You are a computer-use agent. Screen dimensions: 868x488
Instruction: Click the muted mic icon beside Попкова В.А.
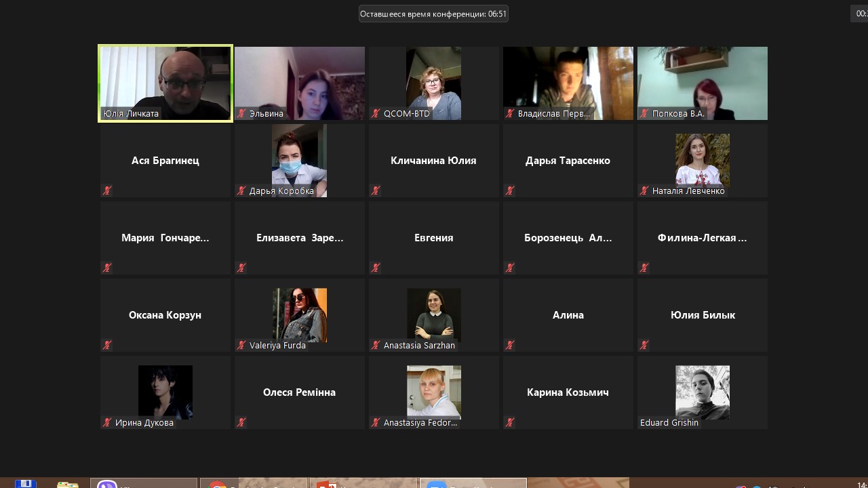point(644,114)
